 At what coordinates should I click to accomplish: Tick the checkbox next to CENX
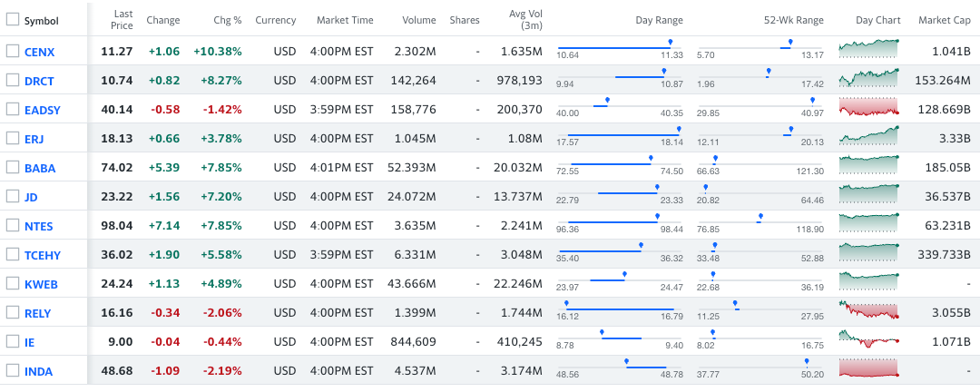click(13, 51)
